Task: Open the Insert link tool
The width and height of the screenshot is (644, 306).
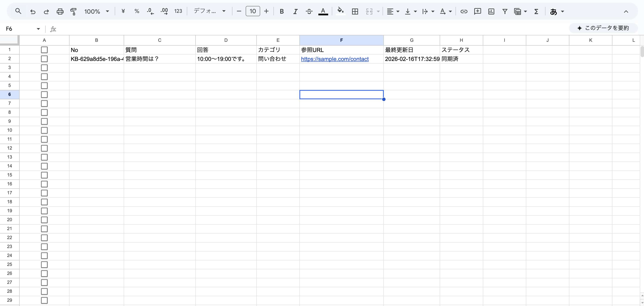Action: point(464,12)
